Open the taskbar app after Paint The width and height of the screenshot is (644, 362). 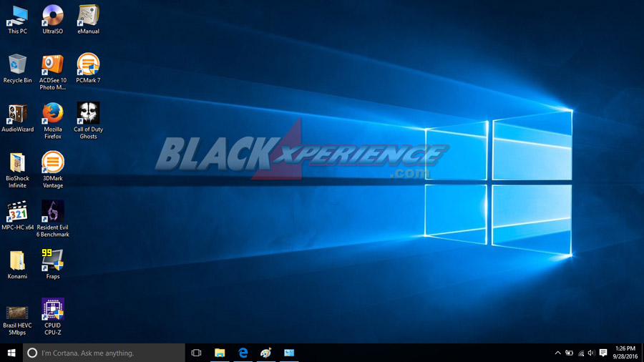point(289,353)
